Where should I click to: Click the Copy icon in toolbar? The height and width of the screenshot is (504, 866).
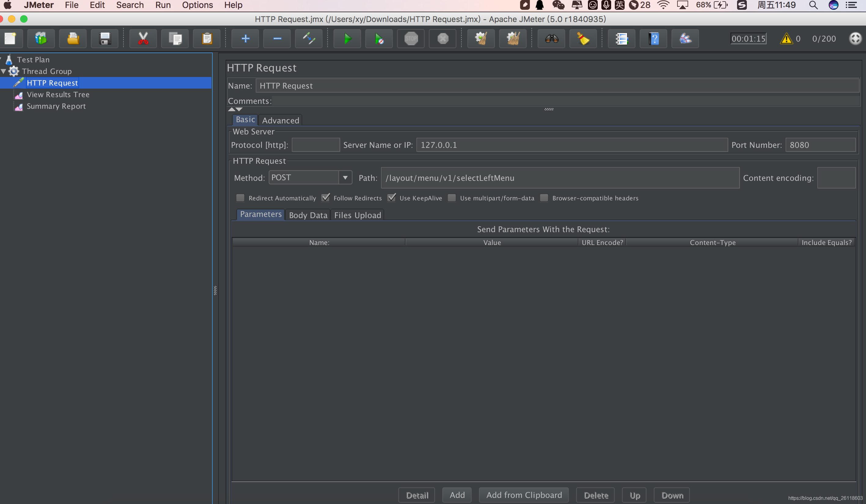175,38
